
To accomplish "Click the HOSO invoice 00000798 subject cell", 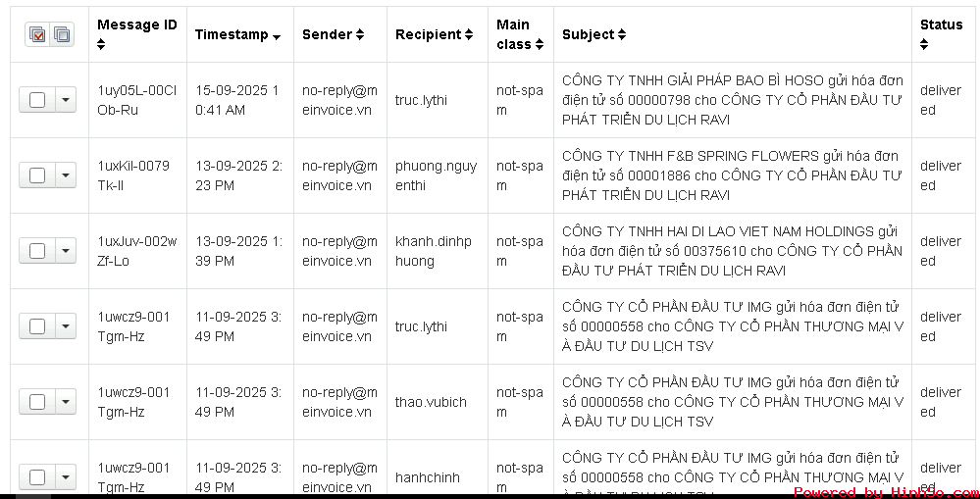I will [733, 100].
